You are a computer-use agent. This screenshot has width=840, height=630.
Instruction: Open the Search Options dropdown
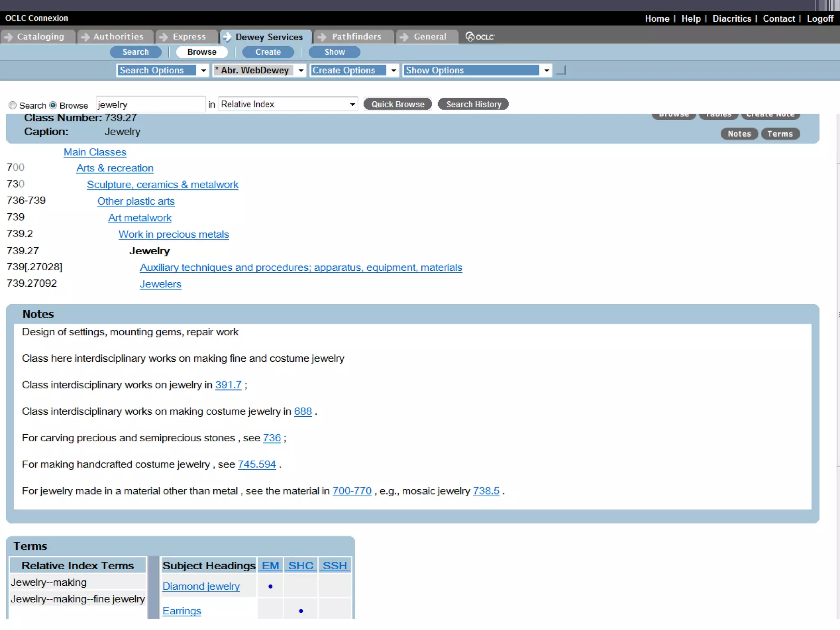click(x=203, y=71)
